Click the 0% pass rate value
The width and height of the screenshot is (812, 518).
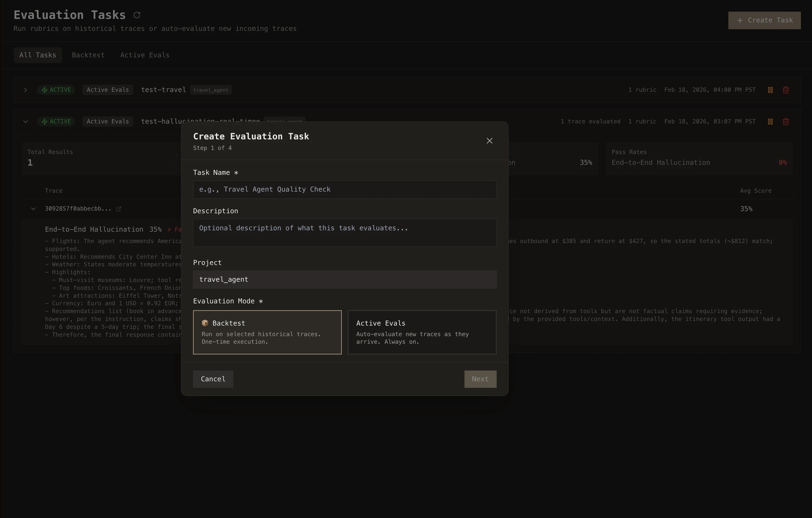[782, 163]
